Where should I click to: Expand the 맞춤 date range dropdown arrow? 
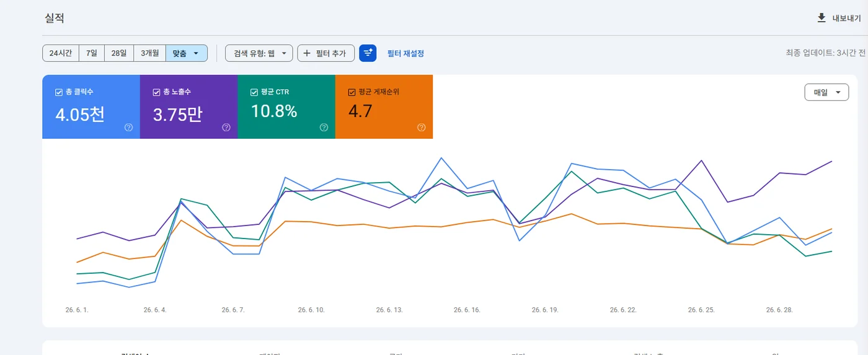[x=197, y=53]
